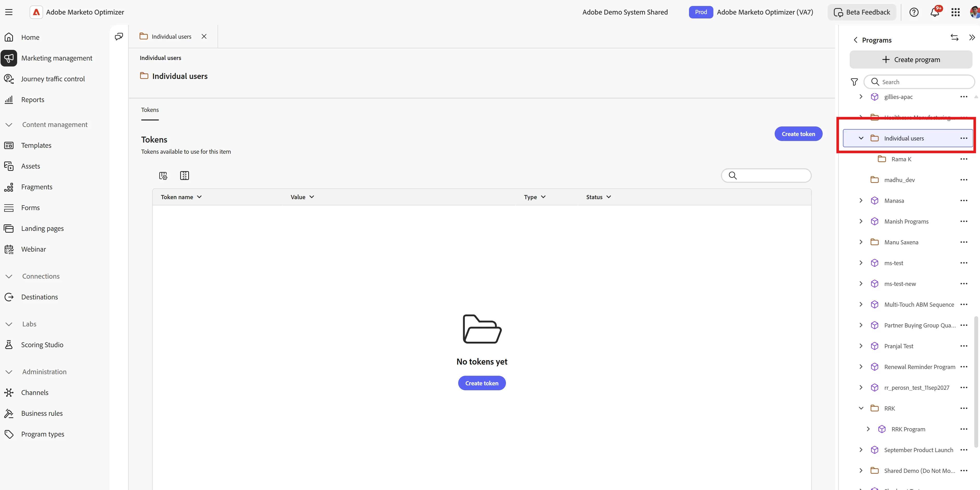The width and height of the screenshot is (980, 490).
Task: Collapse the Content management section
Action: coord(9,124)
